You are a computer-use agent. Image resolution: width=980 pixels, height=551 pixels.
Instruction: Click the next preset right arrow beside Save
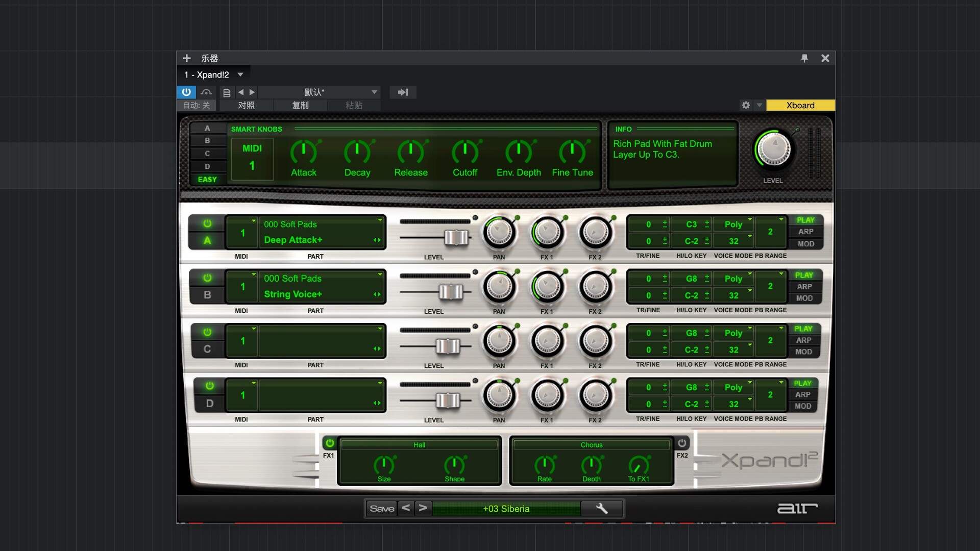coord(423,508)
